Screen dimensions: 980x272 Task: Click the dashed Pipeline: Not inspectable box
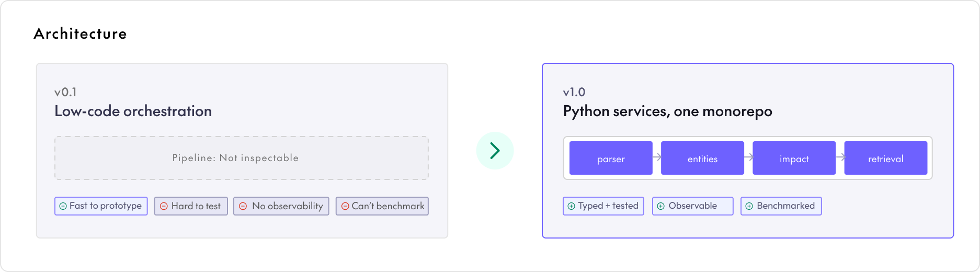tap(242, 158)
